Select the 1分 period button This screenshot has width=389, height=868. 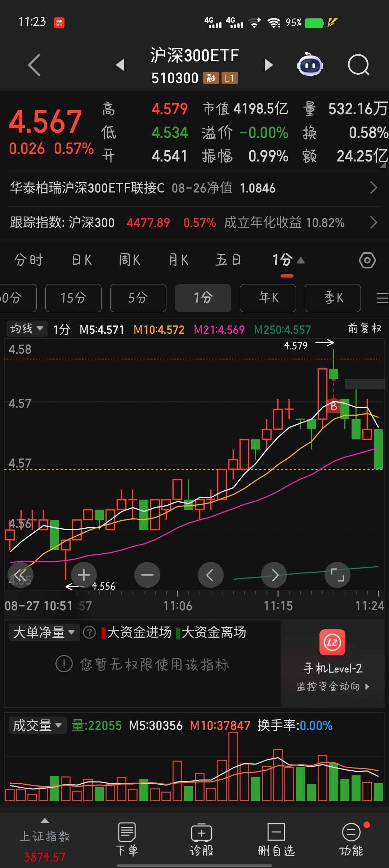click(203, 298)
